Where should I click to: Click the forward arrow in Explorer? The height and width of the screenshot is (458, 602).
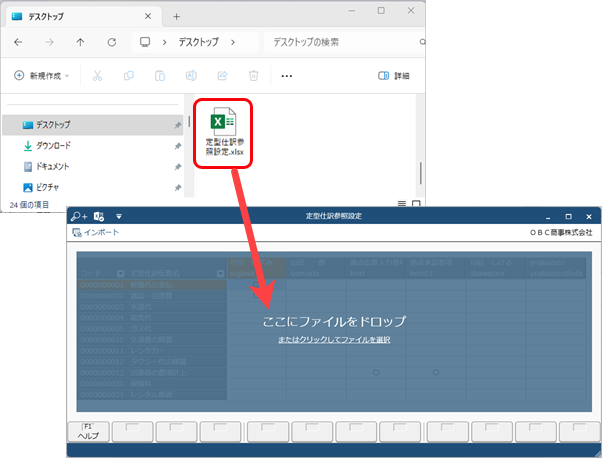point(50,42)
